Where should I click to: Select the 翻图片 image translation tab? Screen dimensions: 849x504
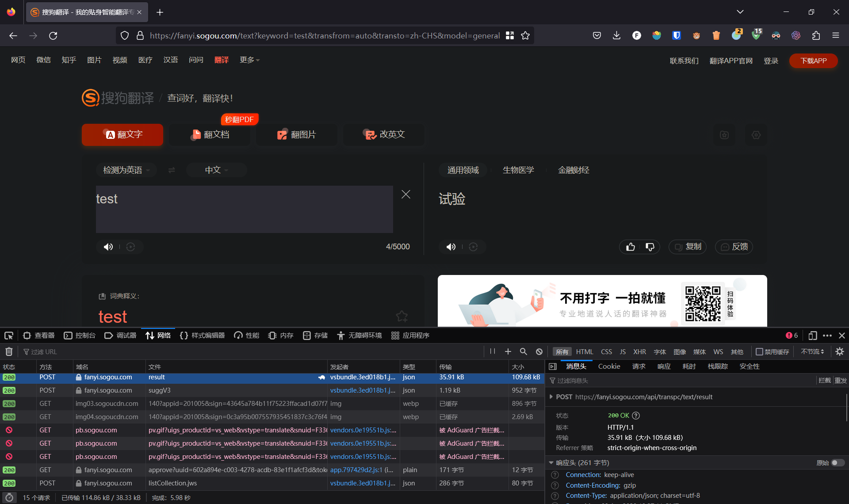click(297, 135)
